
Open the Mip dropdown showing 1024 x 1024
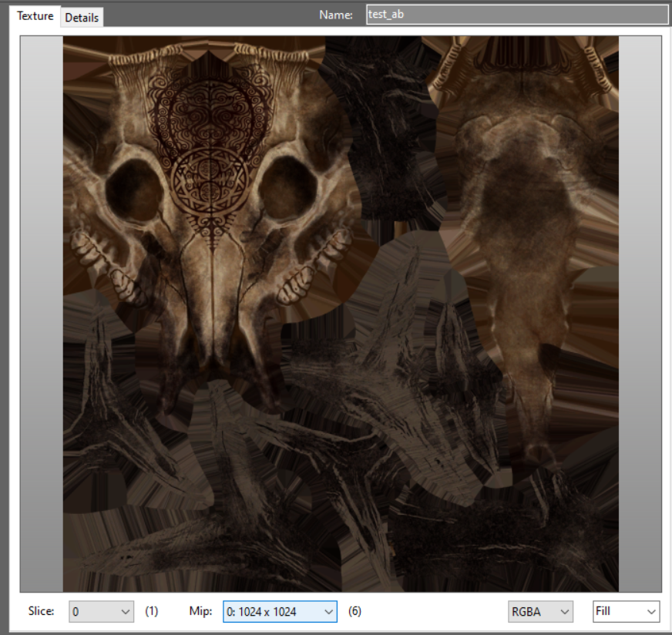[x=280, y=612]
